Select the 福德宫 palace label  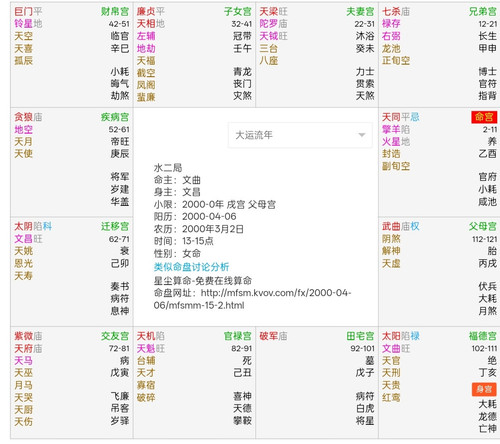[483, 336]
